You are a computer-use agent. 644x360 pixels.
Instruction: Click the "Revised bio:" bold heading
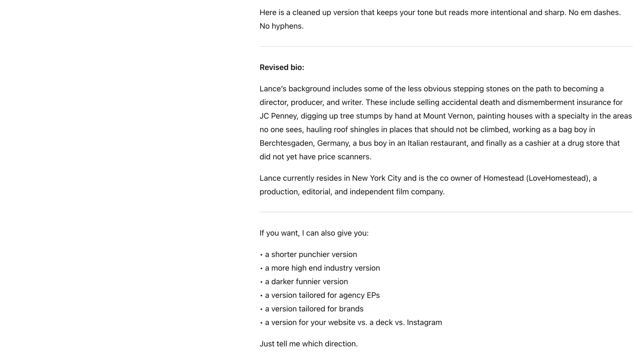pyautogui.click(x=282, y=67)
